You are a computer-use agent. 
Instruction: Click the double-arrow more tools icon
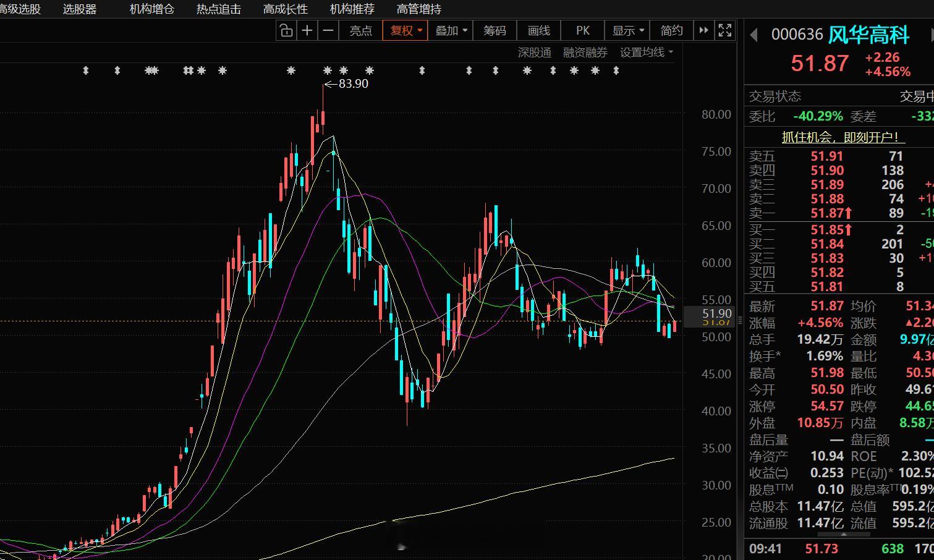[703, 30]
